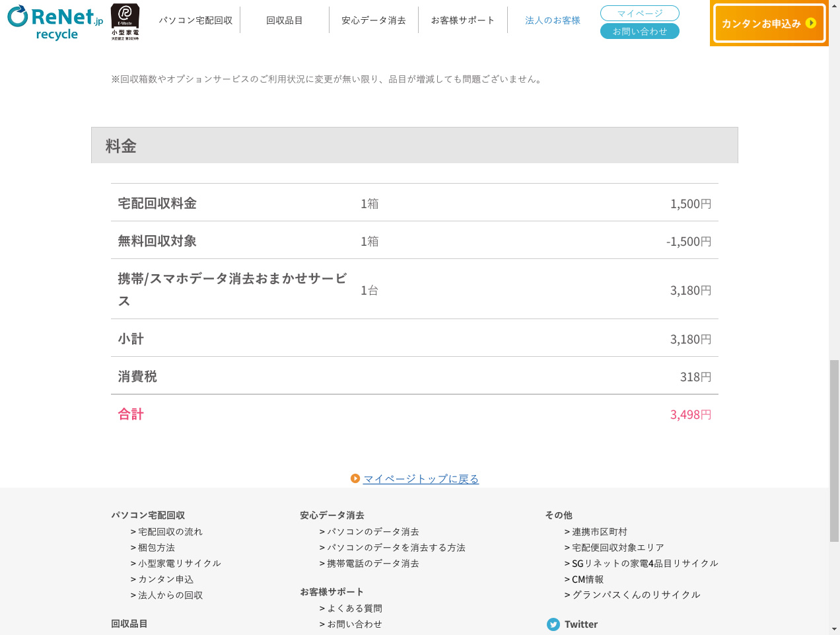This screenshot has height=635, width=840.
Task: Open the よくある質問 footer link
Action: [355, 609]
